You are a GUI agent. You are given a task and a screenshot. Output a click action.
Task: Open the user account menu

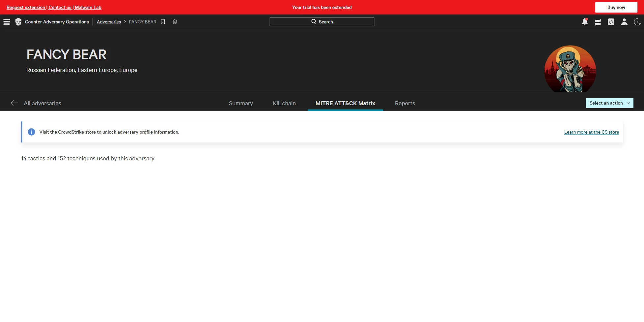tap(624, 22)
